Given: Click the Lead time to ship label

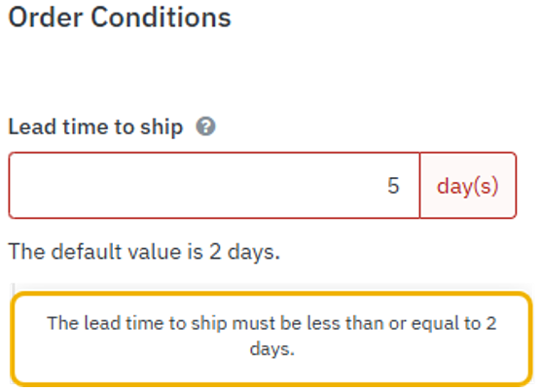Looking at the screenshot, I should click(95, 127).
